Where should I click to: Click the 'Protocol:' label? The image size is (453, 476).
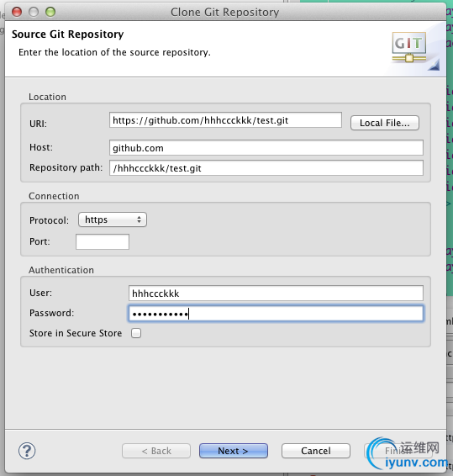pyautogui.click(x=49, y=220)
